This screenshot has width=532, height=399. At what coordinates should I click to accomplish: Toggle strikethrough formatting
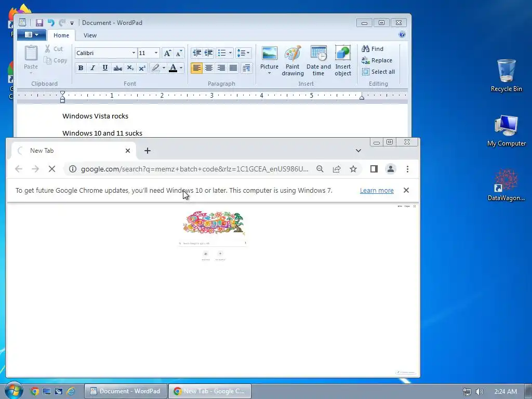(x=117, y=68)
